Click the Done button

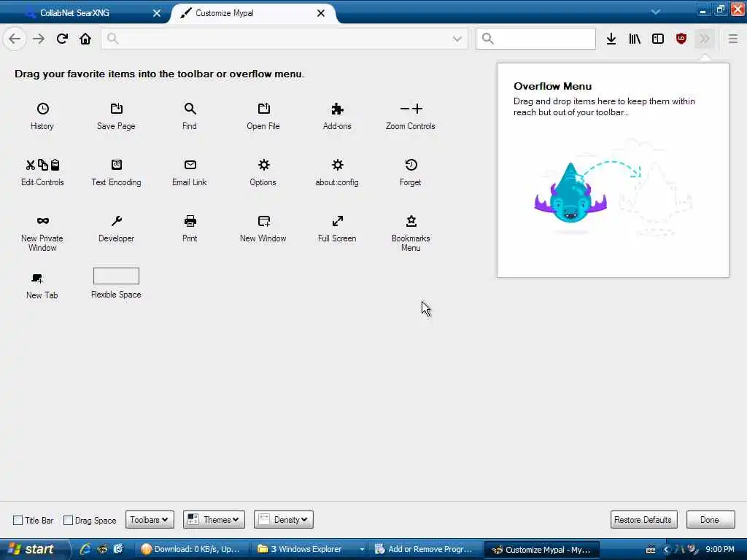point(711,519)
